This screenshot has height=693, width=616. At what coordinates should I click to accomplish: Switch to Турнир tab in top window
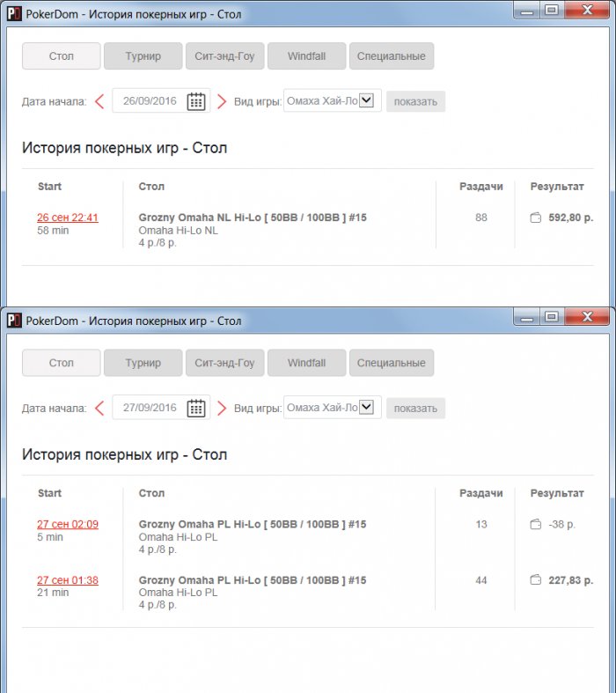(143, 56)
